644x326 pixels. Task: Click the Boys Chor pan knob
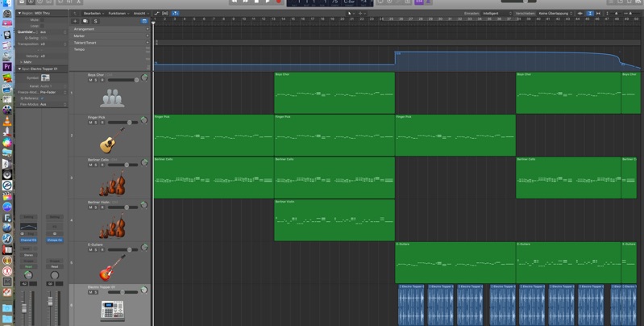pos(144,77)
